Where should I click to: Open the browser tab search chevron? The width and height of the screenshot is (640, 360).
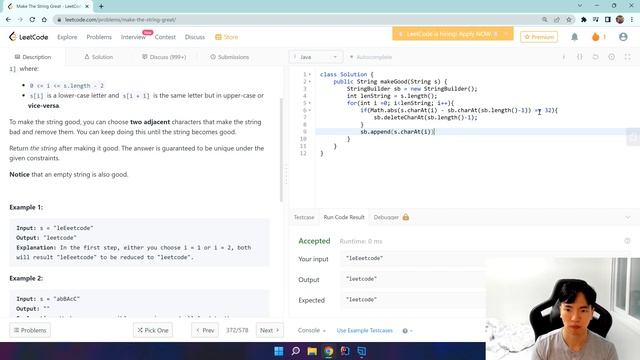580,6
